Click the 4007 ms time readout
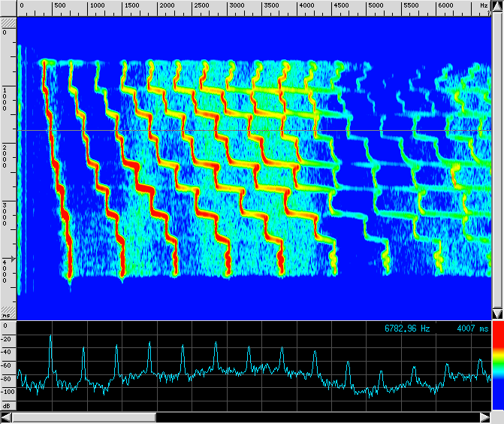The width and height of the screenshot is (504, 424). (472, 329)
